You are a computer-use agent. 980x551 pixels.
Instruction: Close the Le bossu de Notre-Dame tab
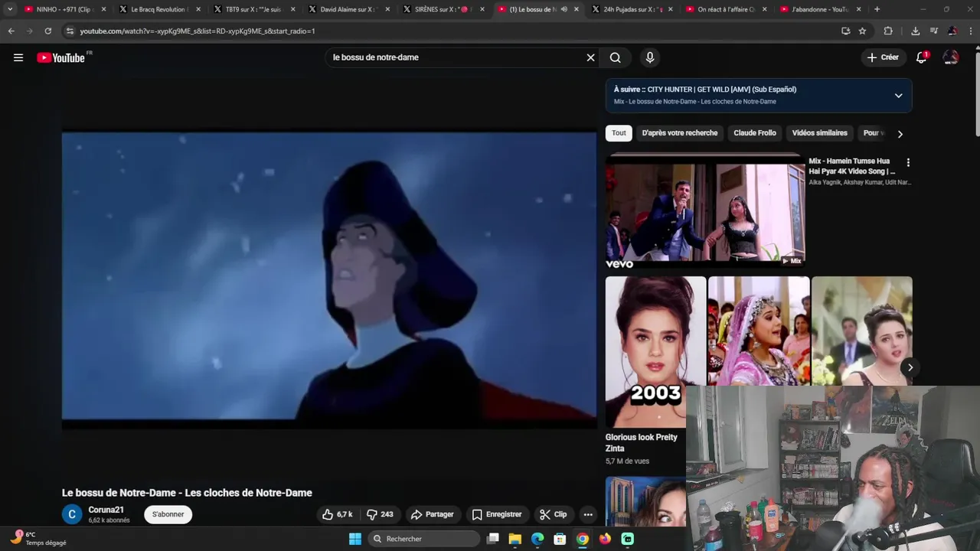575,9
